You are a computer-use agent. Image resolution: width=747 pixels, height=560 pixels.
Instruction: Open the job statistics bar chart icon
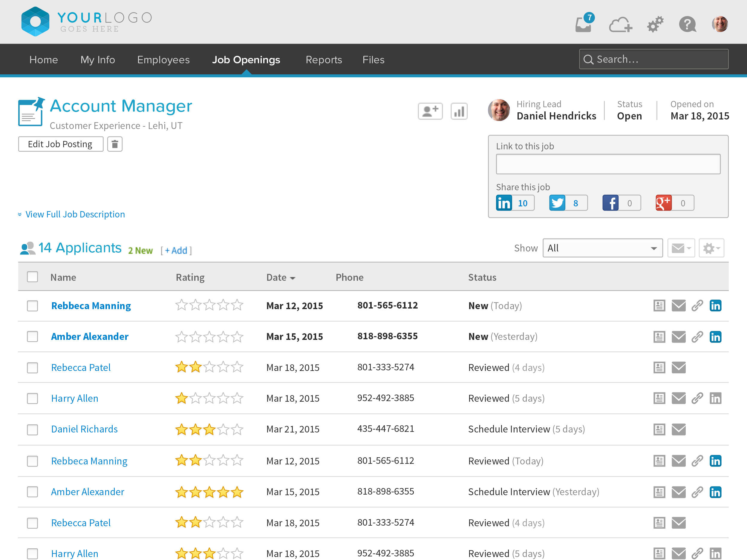pos(459,111)
